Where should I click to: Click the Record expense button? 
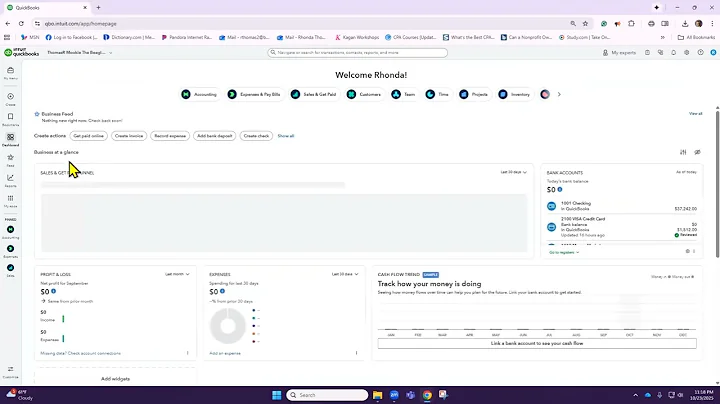[170, 136]
